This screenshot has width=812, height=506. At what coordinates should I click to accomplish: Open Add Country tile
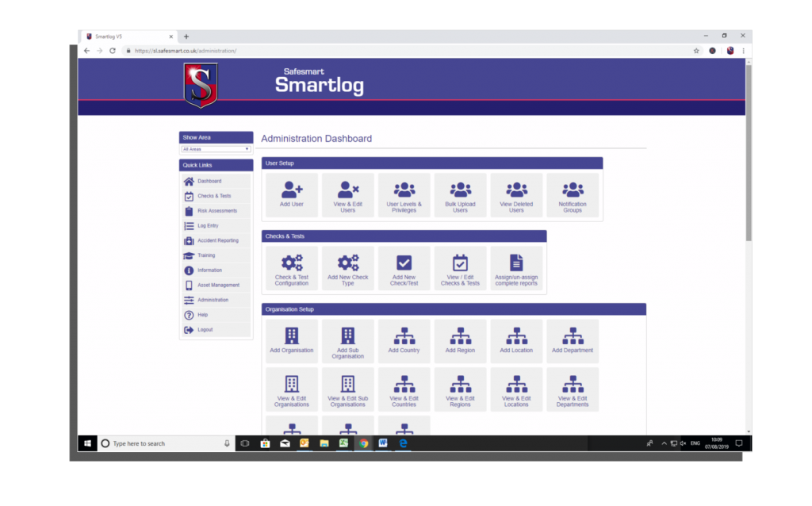(404, 341)
